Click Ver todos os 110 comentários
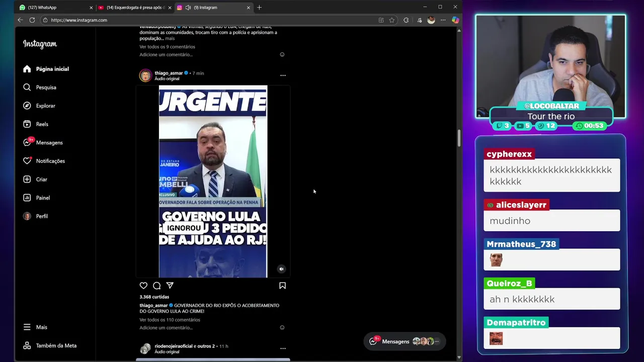This screenshot has height=362, width=644. 170,320
